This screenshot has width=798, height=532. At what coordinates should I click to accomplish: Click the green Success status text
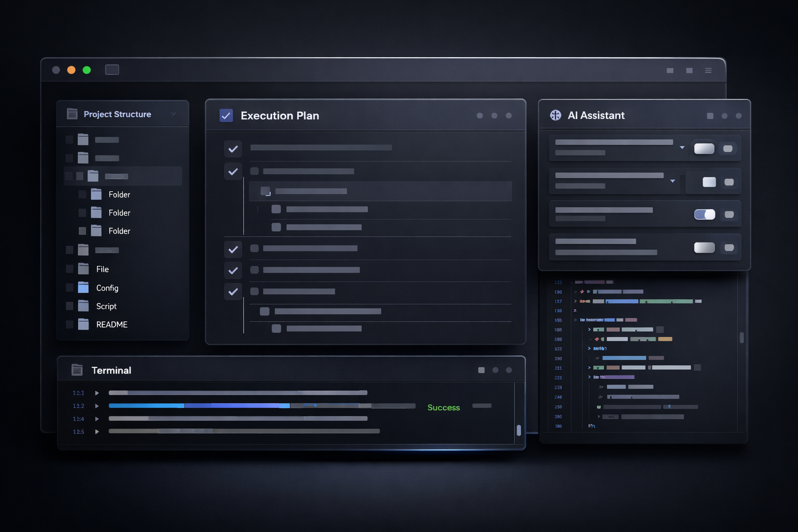(444, 407)
